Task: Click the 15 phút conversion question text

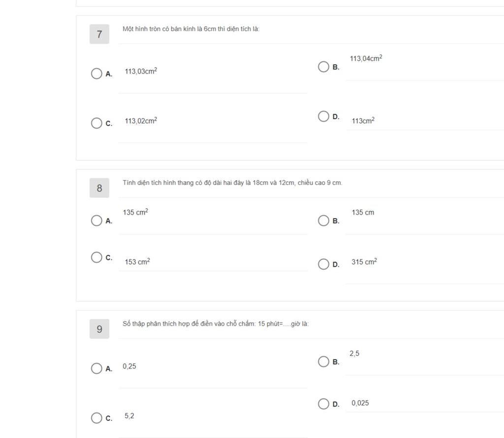Action: click(216, 324)
